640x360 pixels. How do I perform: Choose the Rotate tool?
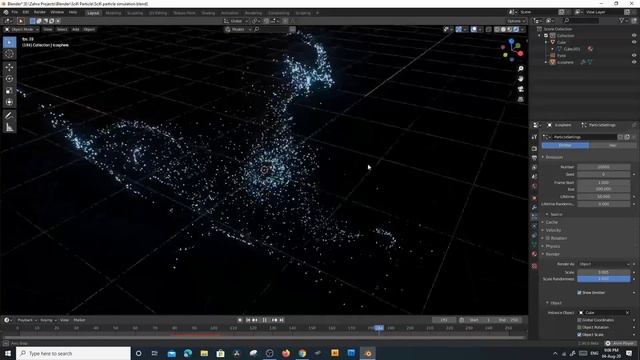point(9,79)
